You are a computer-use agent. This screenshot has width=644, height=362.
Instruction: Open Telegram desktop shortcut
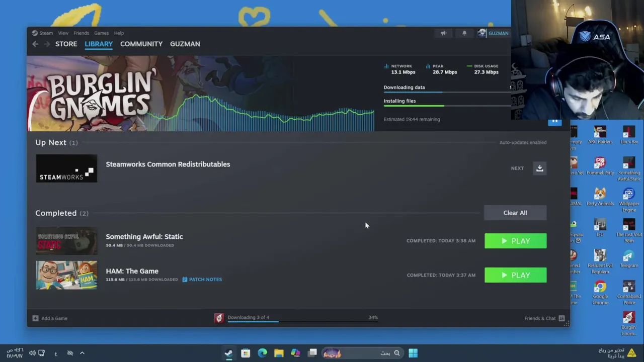pyautogui.click(x=629, y=258)
